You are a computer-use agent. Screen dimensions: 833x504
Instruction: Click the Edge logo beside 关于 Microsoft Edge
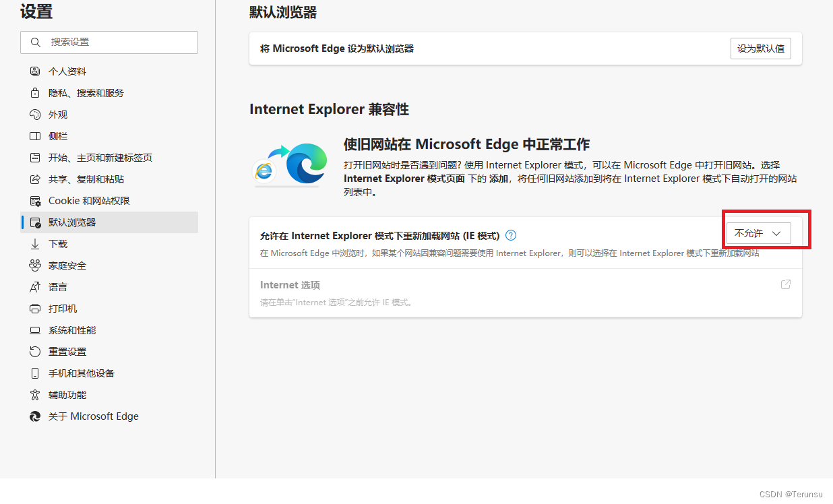pyautogui.click(x=35, y=416)
